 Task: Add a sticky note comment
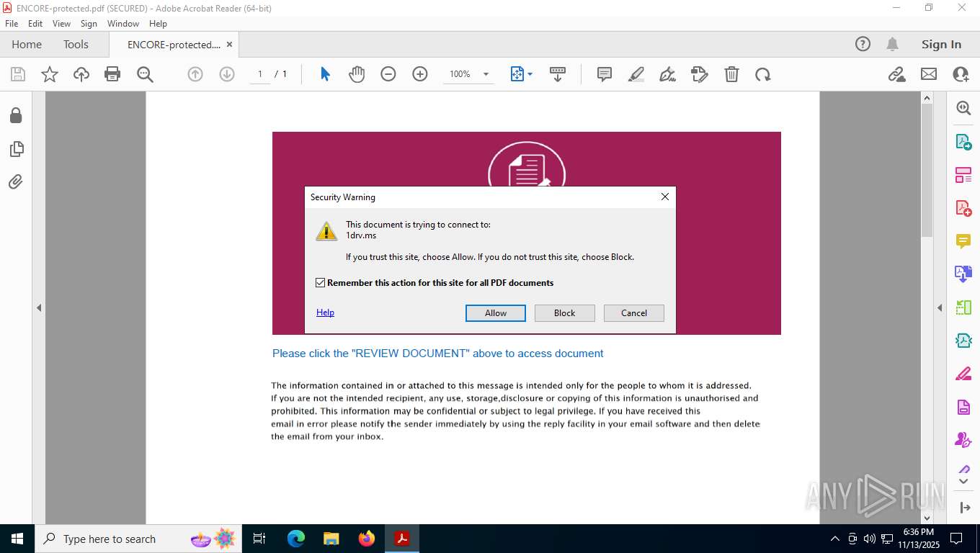(605, 74)
